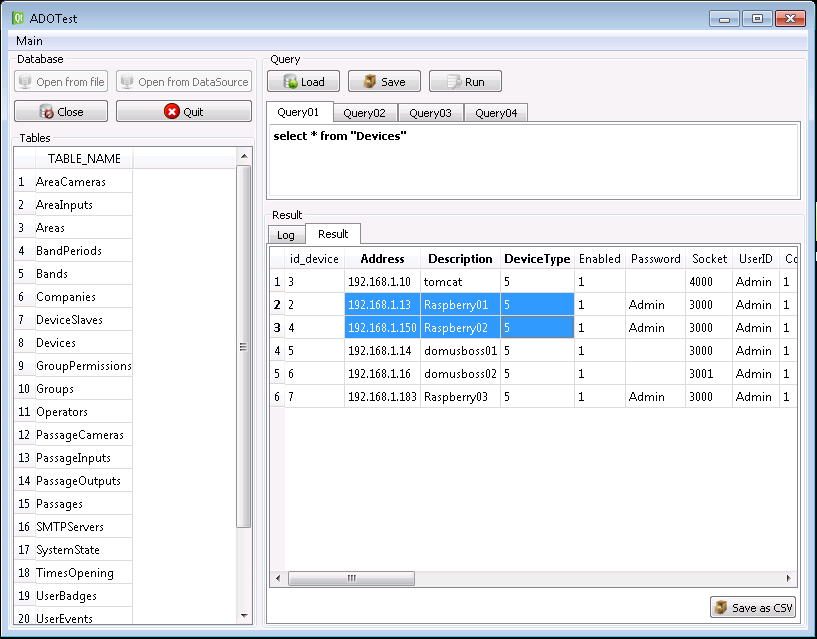The image size is (817, 639).
Task: Click the domusboss02 description cell
Action: [x=460, y=373]
